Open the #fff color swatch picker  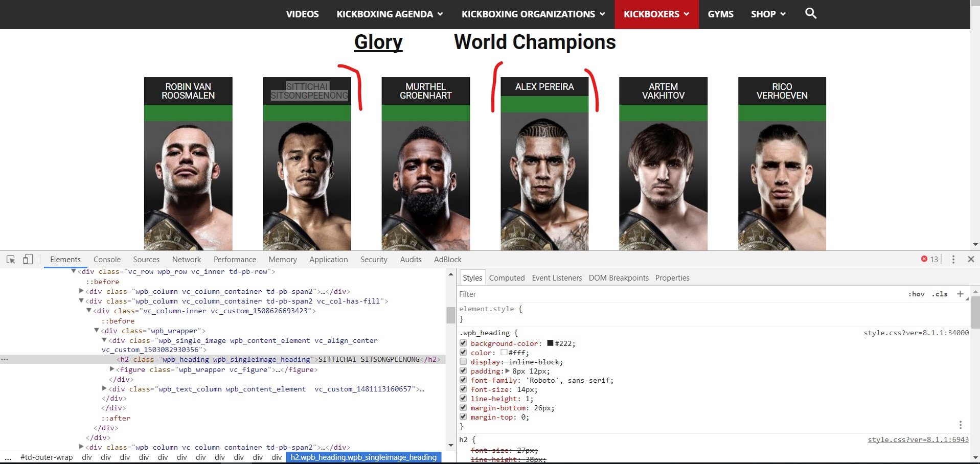point(504,353)
